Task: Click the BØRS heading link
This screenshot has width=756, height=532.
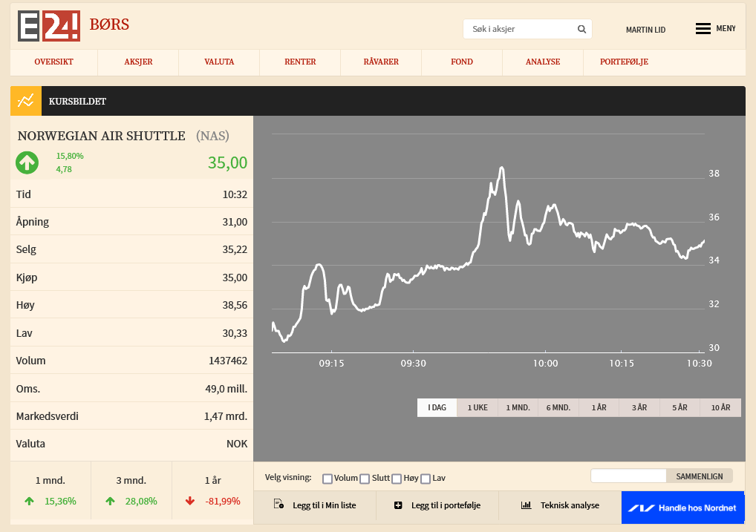Action: (109, 24)
